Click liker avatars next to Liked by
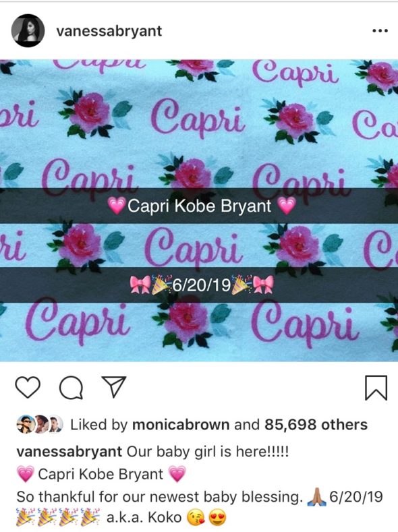 40,424
